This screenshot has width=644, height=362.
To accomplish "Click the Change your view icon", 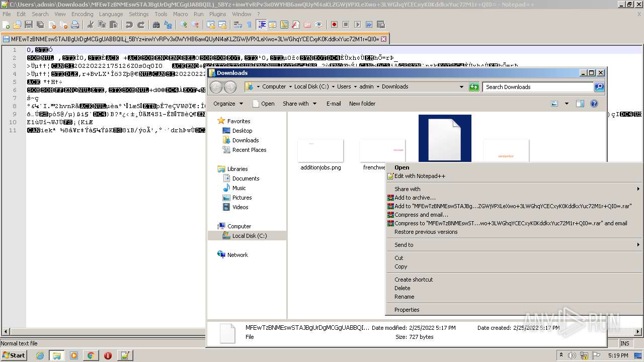I will coord(554,104).
